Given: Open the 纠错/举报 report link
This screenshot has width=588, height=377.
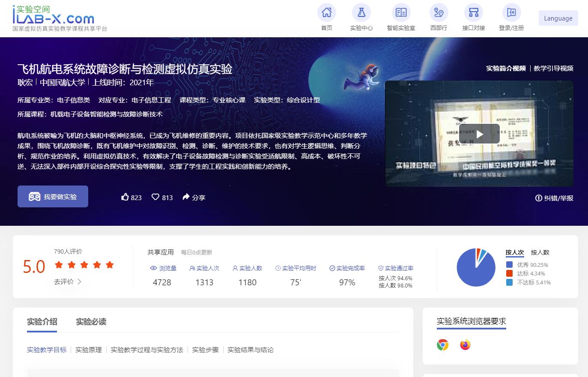Looking at the screenshot, I should pos(554,198).
